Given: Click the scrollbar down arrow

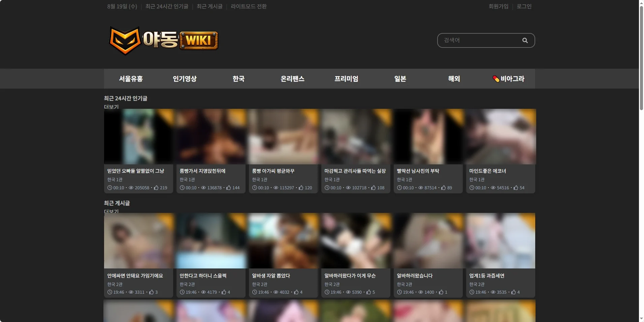Looking at the screenshot, I should [x=641, y=319].
